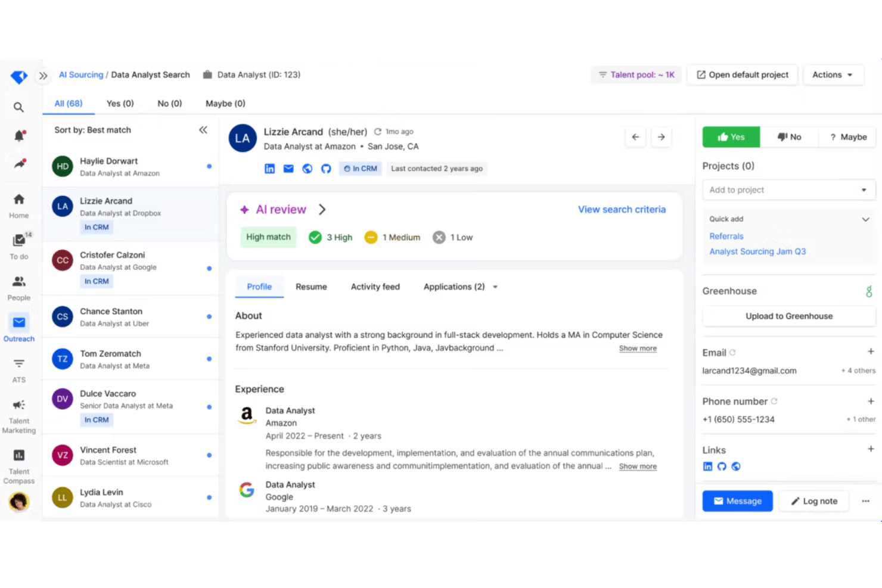Click the user avatar photo in sidebar
Viewport: 882px width, 588px height.
click(x=19, y=502)
